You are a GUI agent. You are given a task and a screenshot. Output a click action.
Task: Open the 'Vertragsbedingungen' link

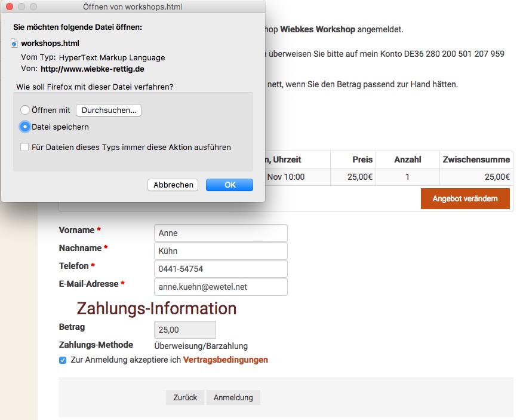[x=225, y=360]
